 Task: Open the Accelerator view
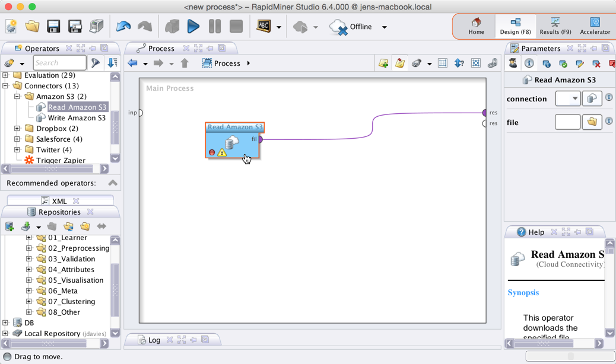pyautogui.click(x=595, y=26)
